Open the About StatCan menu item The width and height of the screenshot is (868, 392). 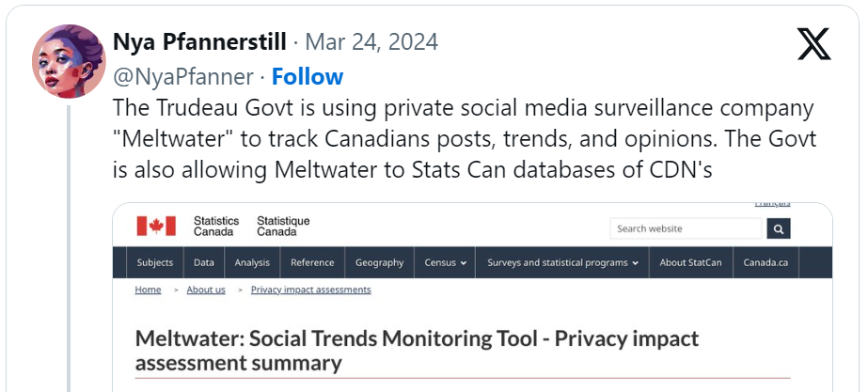point(690,262)
